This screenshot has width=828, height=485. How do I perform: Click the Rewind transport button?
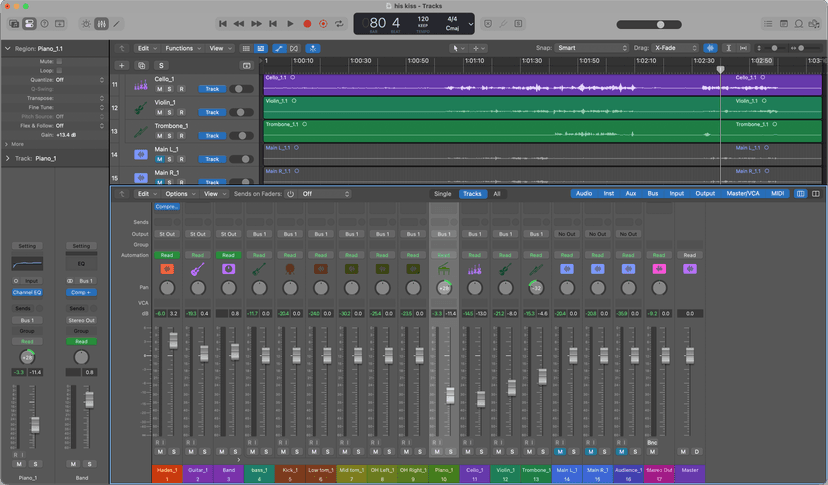(x=239, y=24)
